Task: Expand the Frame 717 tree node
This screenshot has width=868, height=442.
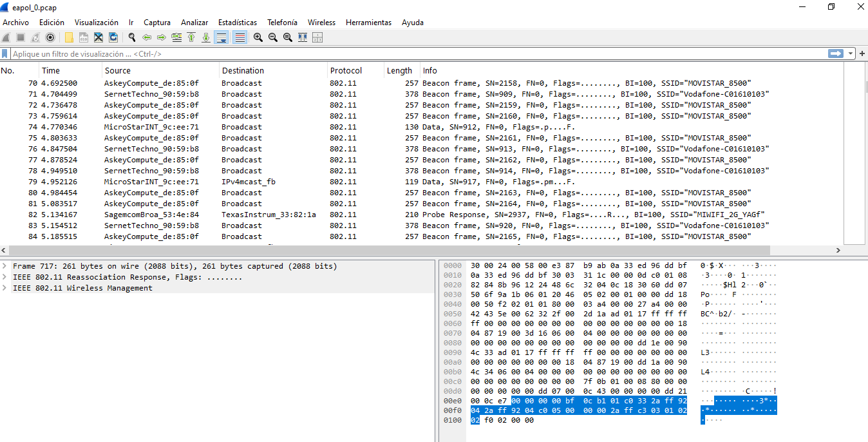Action: pos(5,266)
